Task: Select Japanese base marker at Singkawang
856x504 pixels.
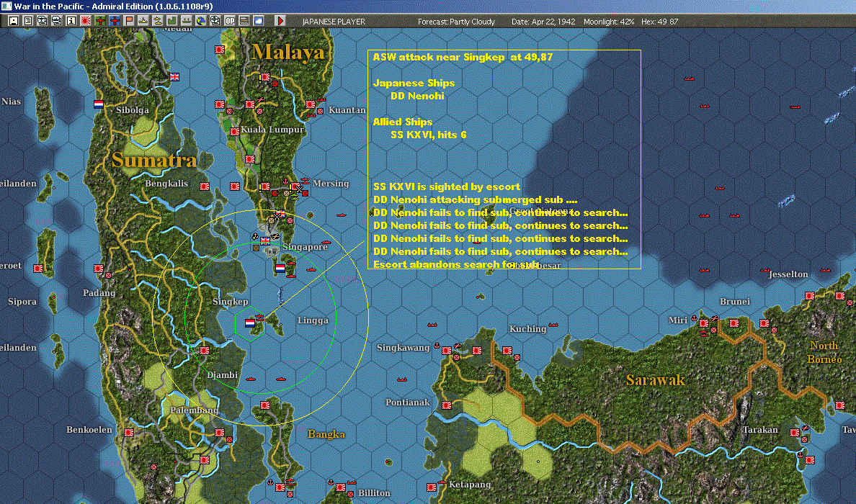Action: point(447,350)
